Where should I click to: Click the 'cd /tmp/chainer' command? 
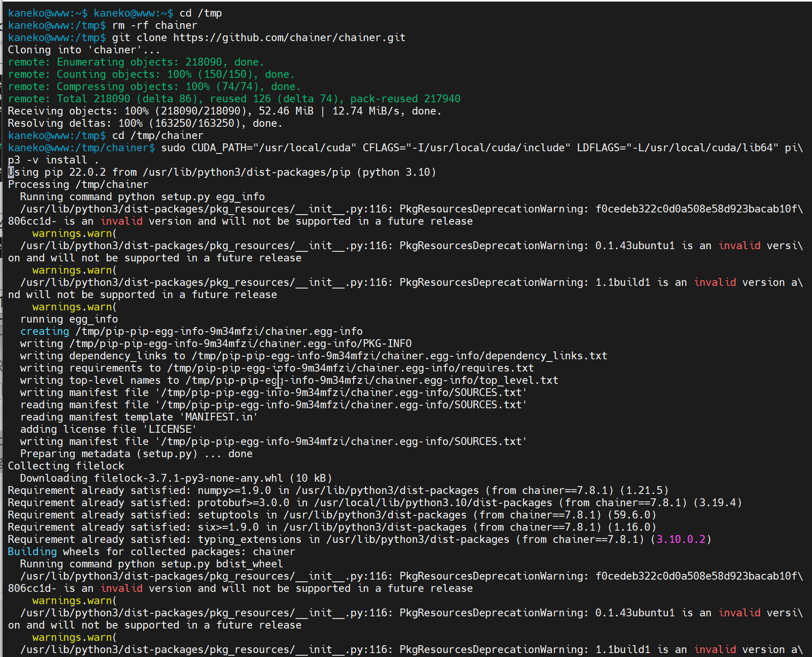[158, 136]
